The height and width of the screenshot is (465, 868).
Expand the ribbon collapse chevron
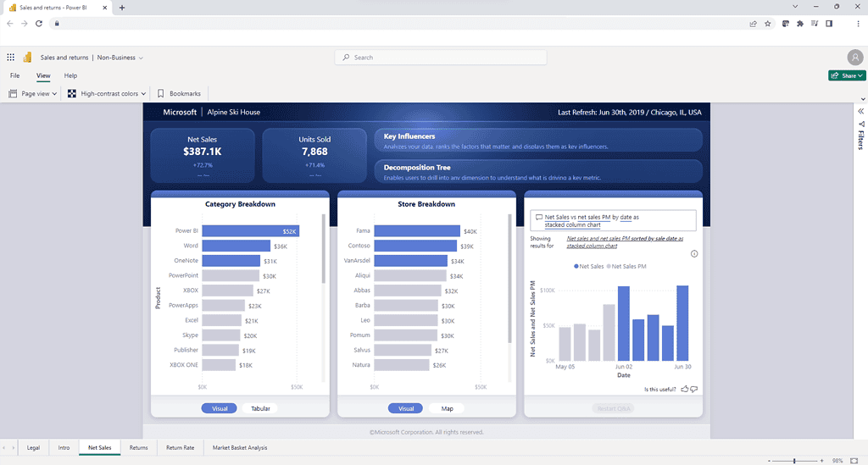coord(862,99)
